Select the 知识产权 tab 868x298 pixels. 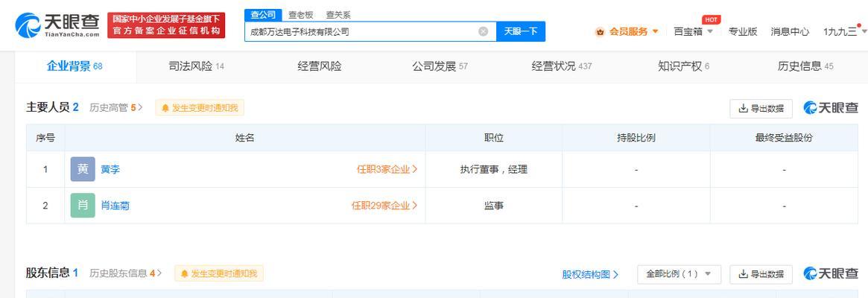pos(683,66)
